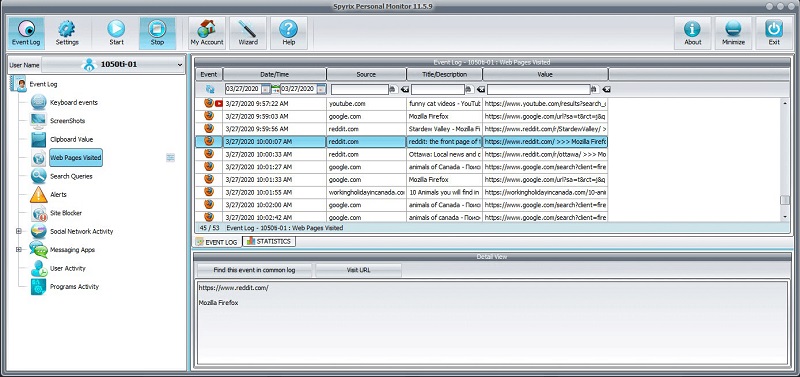Click the Site Blocker icon

pos(38,213)
